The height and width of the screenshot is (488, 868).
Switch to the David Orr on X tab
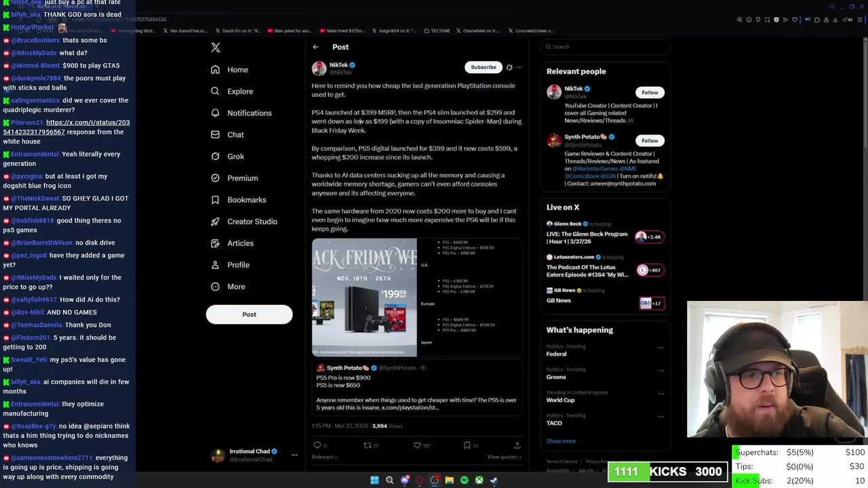pos(237,30)
